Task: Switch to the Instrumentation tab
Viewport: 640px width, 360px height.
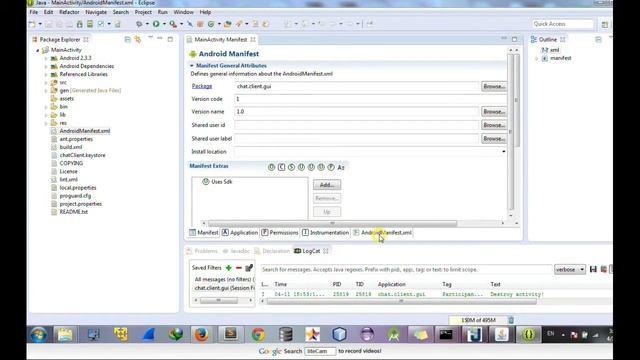Action: point(326,233)
